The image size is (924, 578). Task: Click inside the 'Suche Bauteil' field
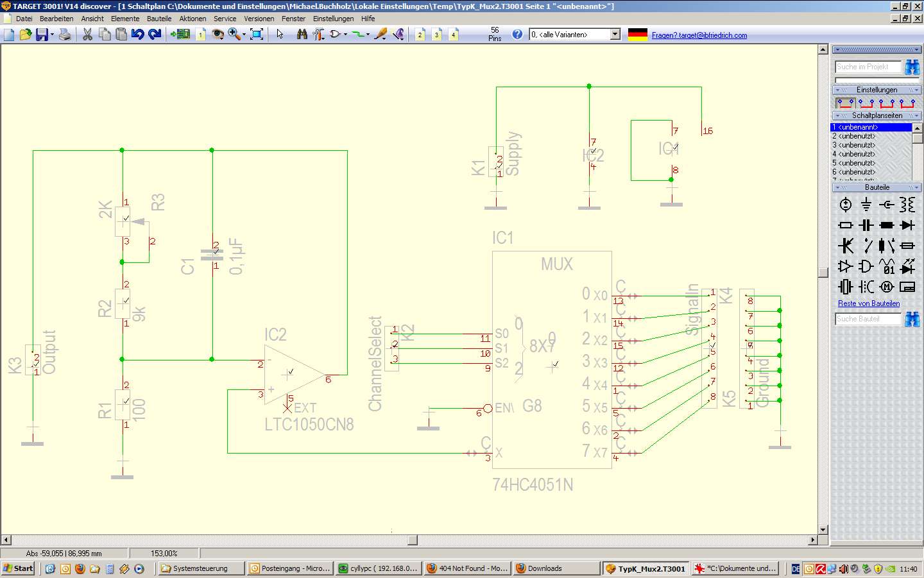[868, 319]
